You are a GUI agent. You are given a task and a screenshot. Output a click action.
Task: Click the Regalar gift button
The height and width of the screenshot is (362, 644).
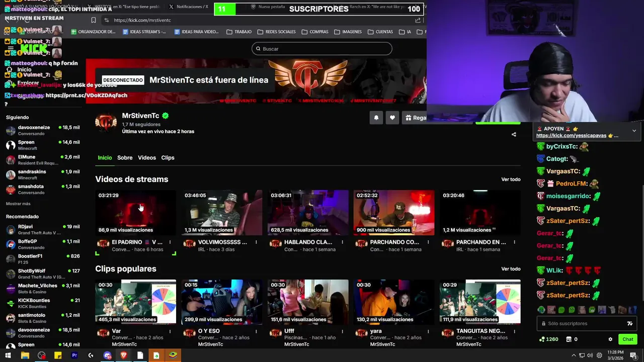pyautogui.click(x=415, y=118)
